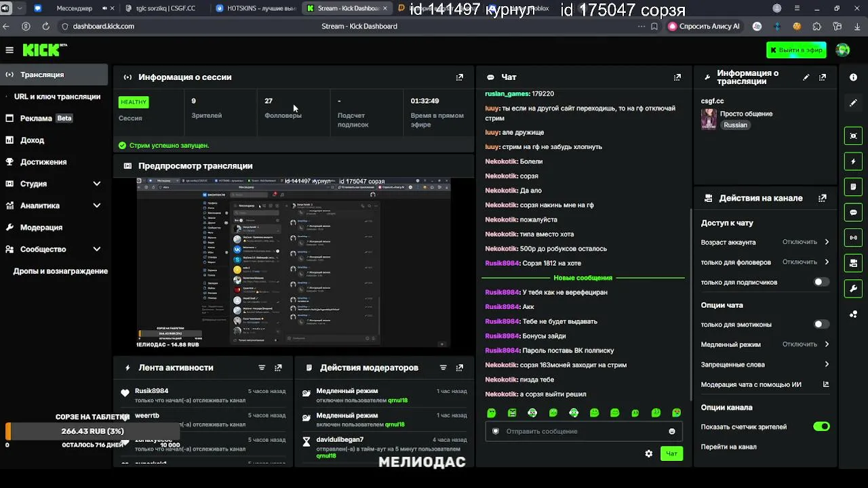Image resolution: width=868 pixels, height=488 pixels.
Task: Go back in the browser
Action: coord(6,26)
